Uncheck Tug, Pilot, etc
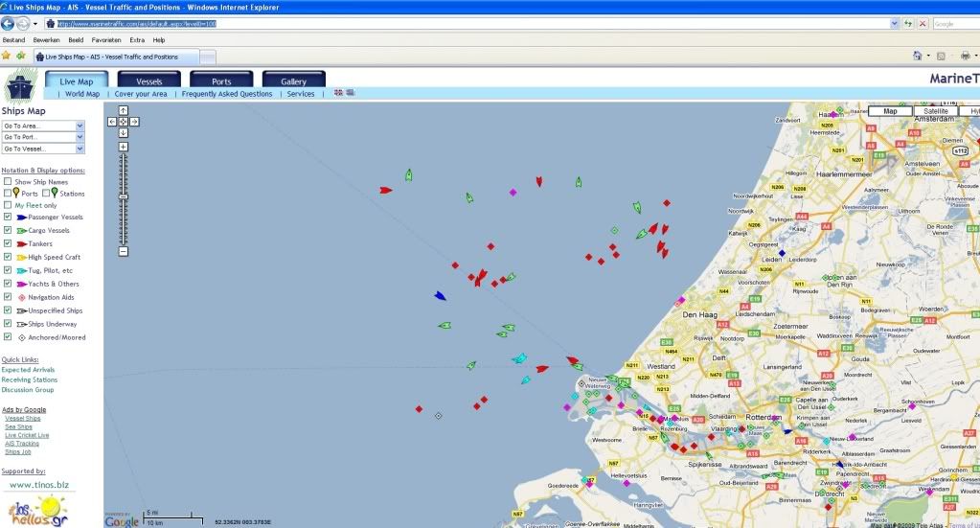The image size is (980, 528). point(8,270)
